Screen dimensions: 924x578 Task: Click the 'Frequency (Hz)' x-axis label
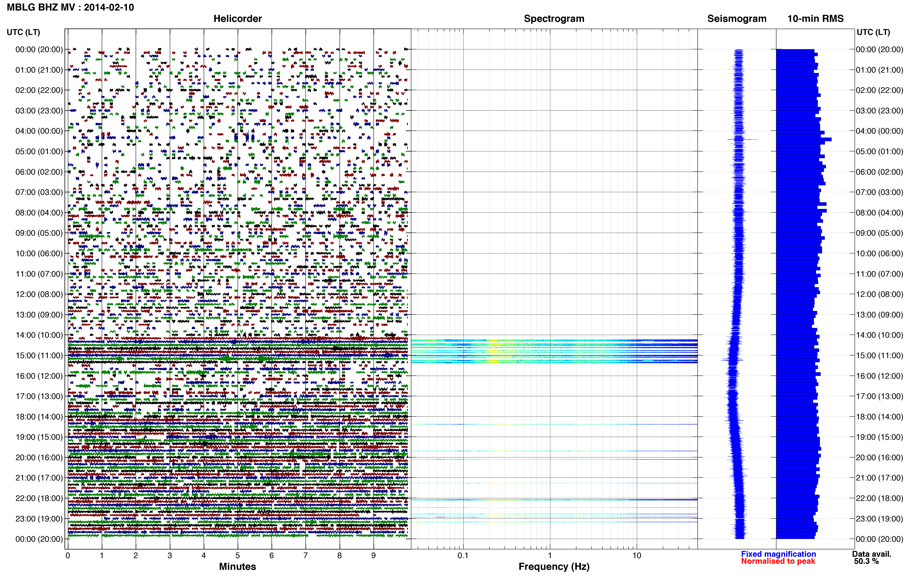point(554,566)
